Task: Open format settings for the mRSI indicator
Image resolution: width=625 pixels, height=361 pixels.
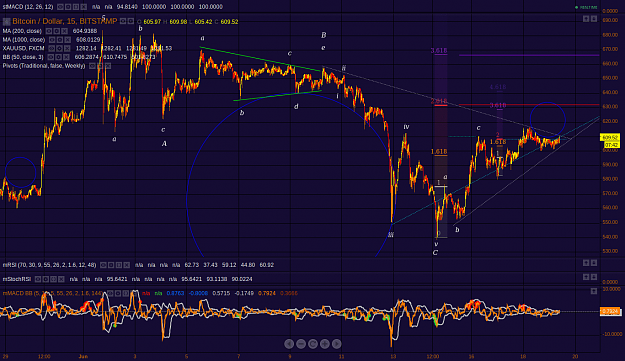Action: (x=111, y=265)
